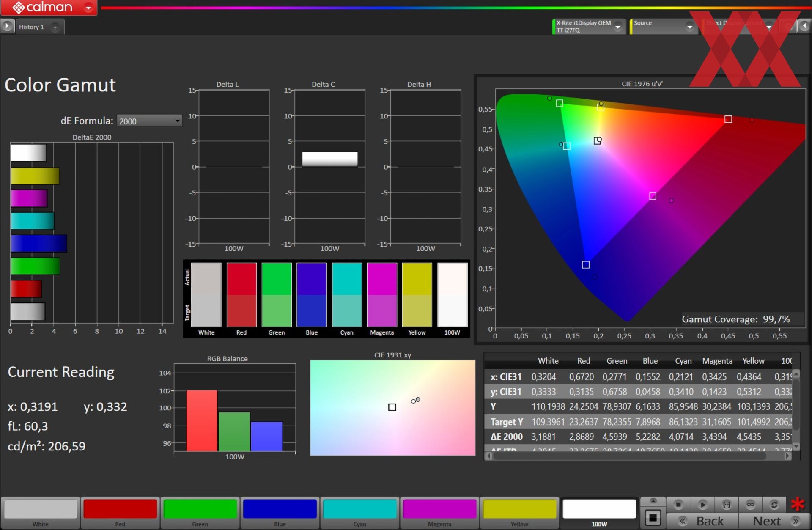Open the Calman main menu dropdown
Viewport: 812px width, 530px height.
coord(88,8)
